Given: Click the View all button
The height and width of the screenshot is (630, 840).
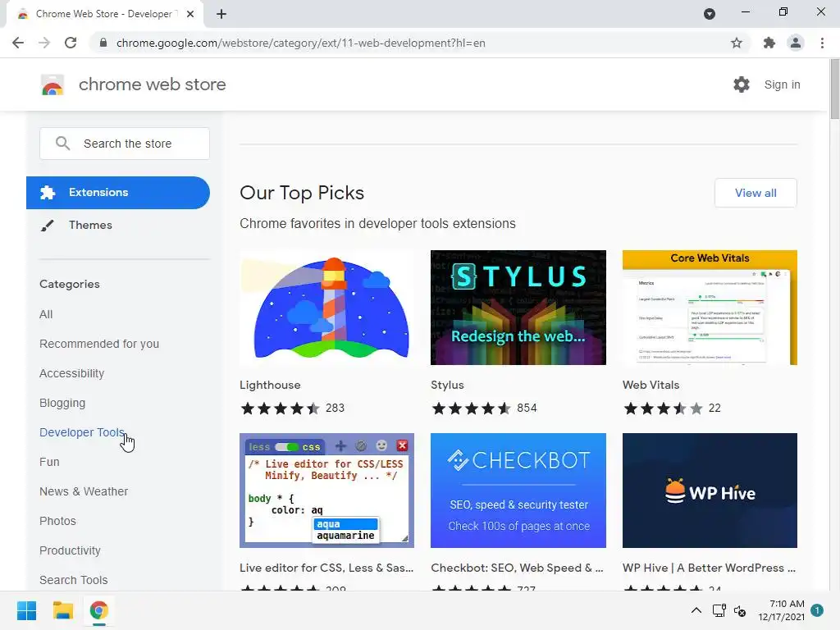Looking at the screenshot, I should pos(756,193).
